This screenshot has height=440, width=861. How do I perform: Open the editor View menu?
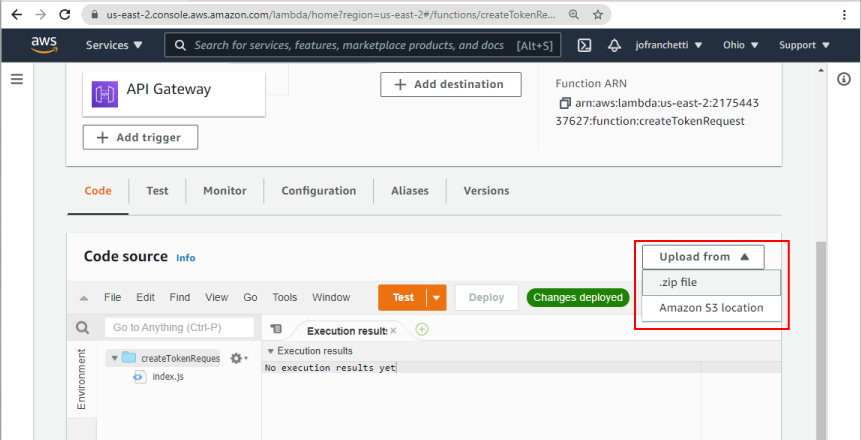point(216,297)
